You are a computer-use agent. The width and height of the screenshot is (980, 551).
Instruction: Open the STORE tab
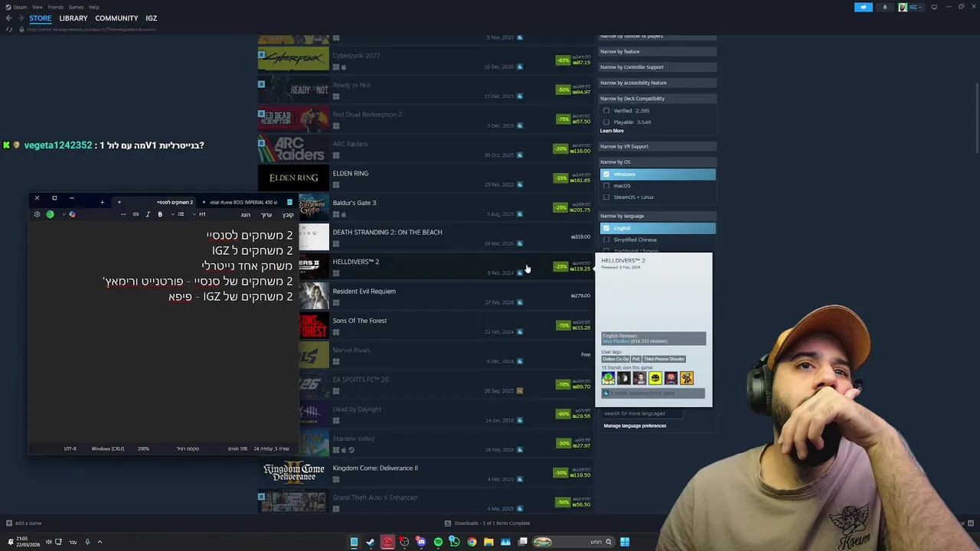pyautogui.click(x=41, y=18)
